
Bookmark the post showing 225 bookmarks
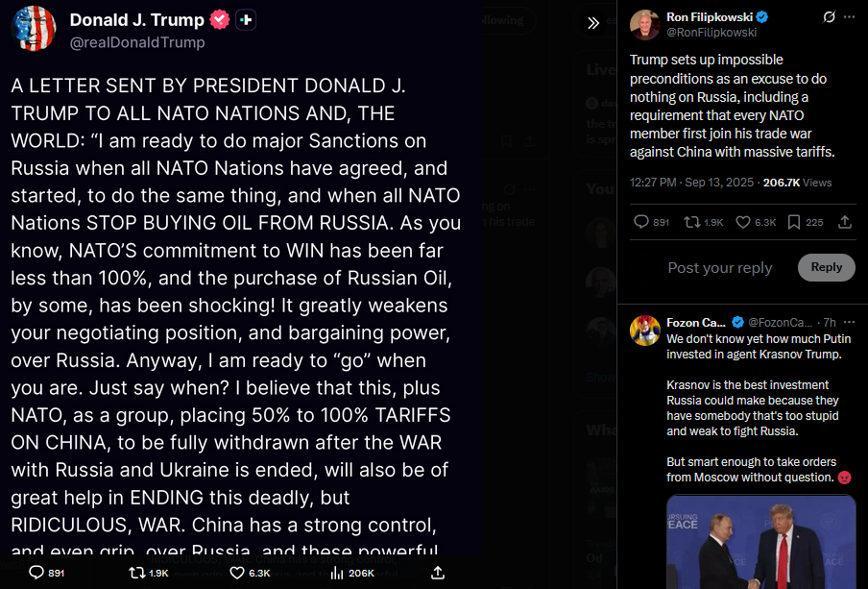(794, 222)
